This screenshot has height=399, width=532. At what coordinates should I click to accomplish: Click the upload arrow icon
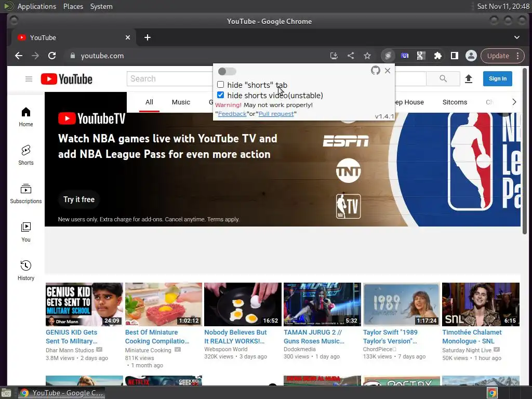tap(469, 79)
